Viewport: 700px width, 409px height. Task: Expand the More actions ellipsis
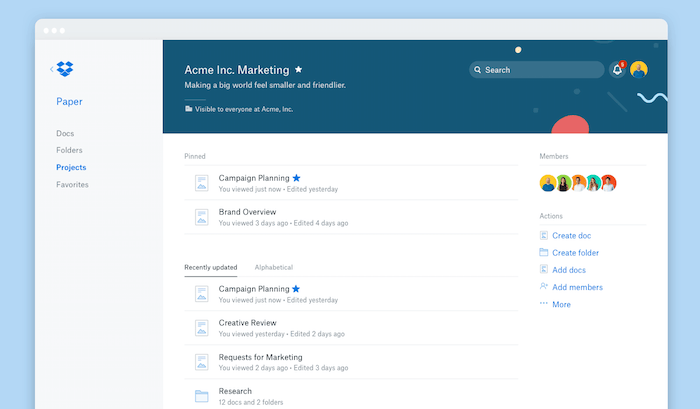pyautogui.click(x=544, y=304)
